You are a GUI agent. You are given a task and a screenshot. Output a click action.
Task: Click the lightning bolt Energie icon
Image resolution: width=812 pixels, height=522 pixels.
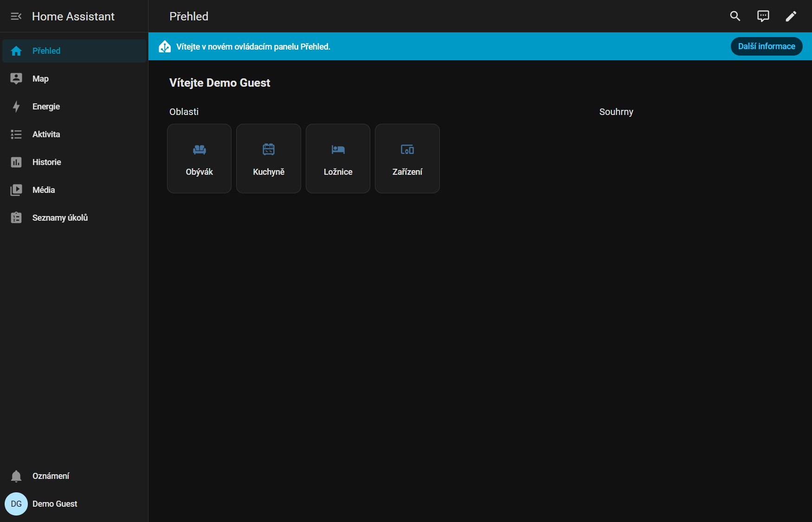pyautogui.click(x=16, y=107)
